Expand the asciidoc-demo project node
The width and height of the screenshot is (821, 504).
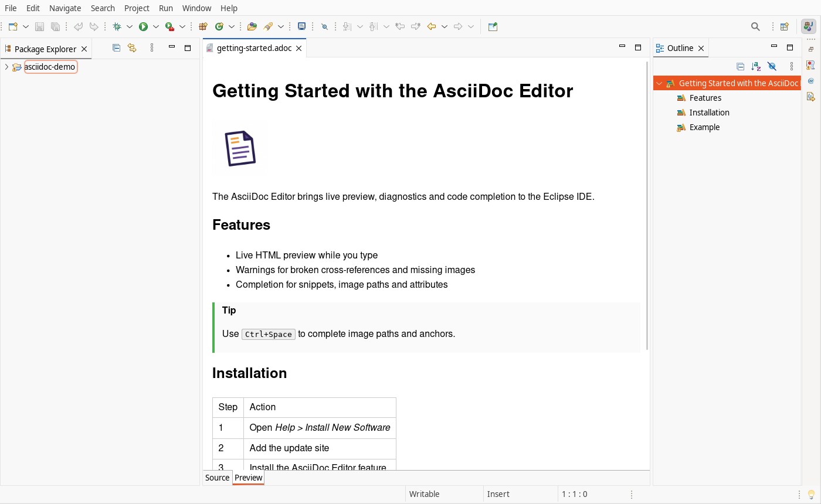point(6,67)
